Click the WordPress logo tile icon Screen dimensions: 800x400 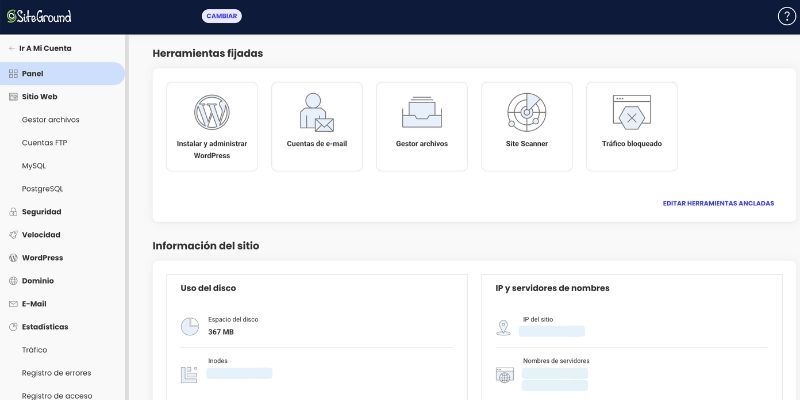[x=212, y=112]
